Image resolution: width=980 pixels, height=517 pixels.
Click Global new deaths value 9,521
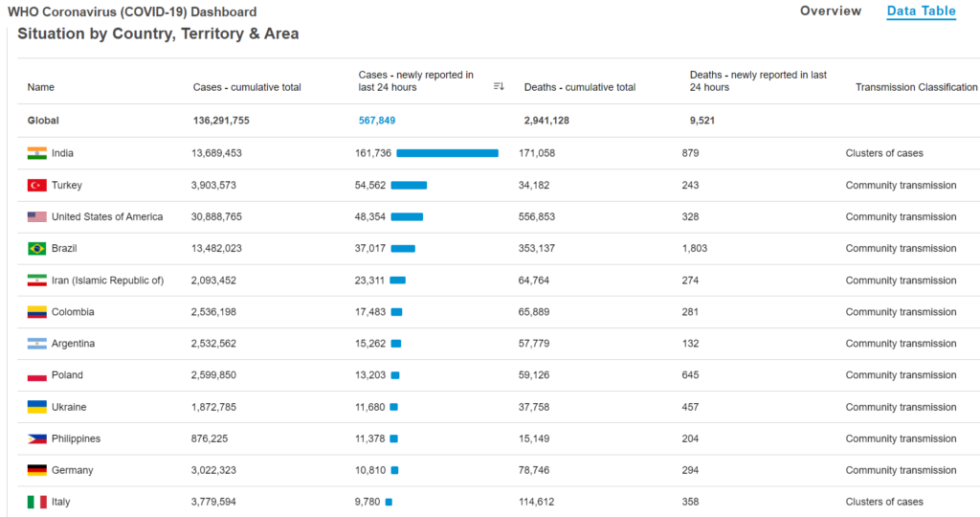tap(702, 121)
